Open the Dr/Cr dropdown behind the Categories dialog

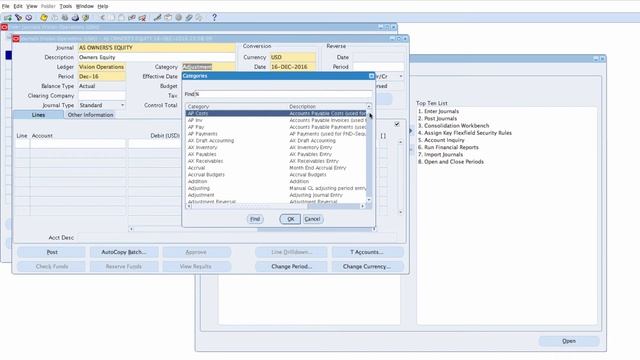[400, 76]
